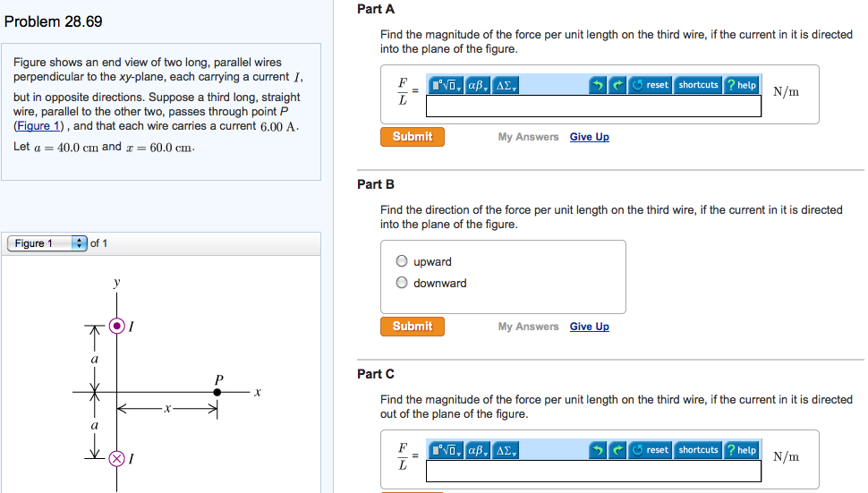Viewport: 868px width, 493px height.
Task: Open ΔΣ symbols dropdown in Part C
Action: pyautogui.click(x=506, y=450)
